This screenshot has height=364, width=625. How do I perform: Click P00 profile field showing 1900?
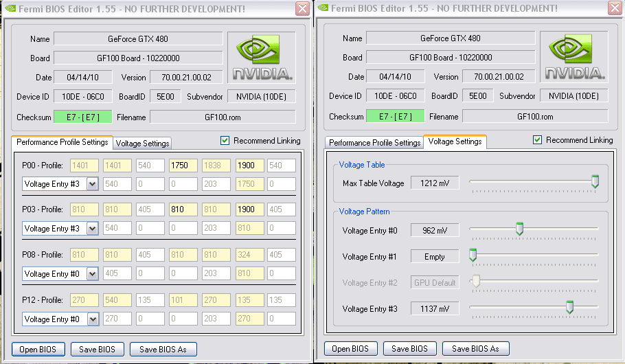tap(249, 165)
